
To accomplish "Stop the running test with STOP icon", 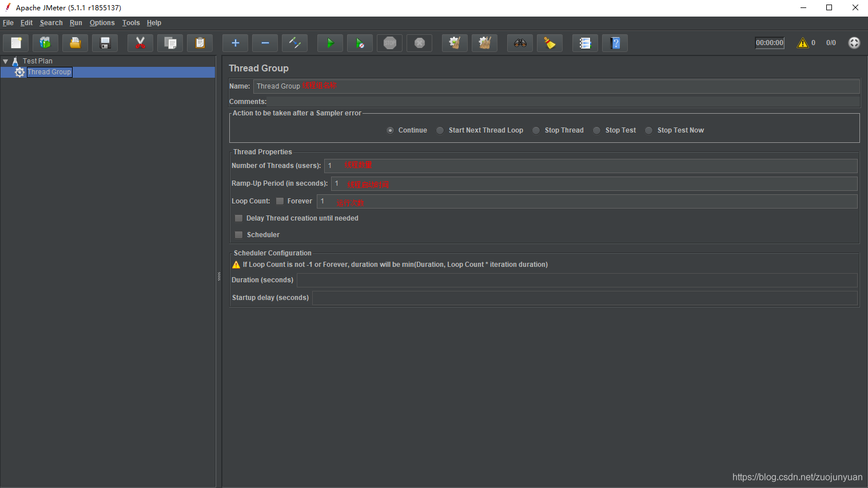I will coord(389,43).
